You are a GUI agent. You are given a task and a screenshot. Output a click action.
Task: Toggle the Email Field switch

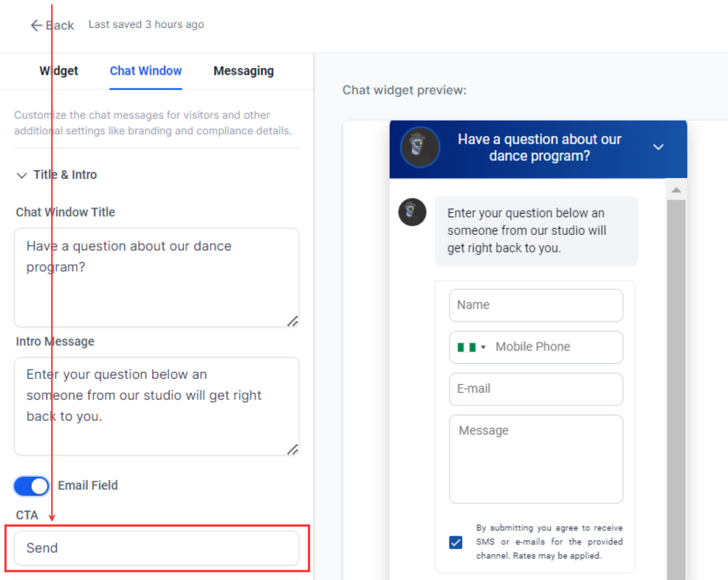(x=31, y=486)
